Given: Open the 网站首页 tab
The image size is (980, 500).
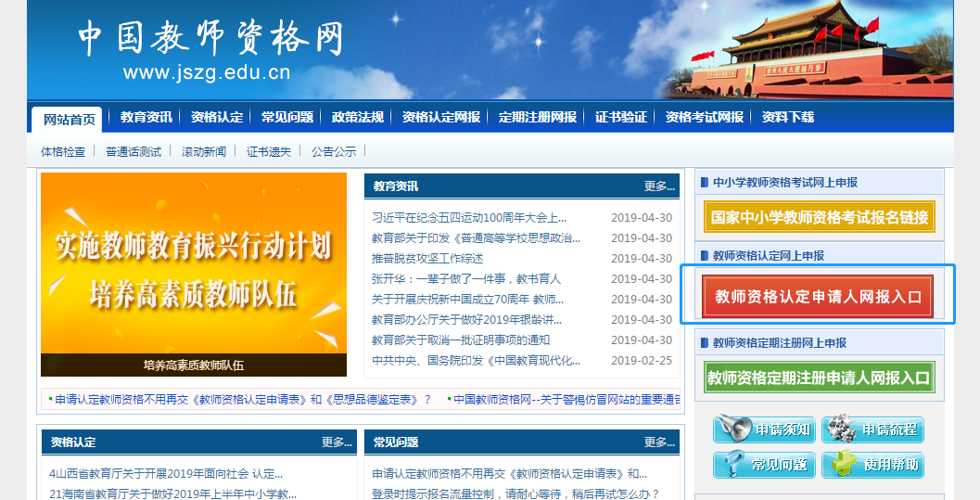Looking at the screenshot, I should coord(69,120).
